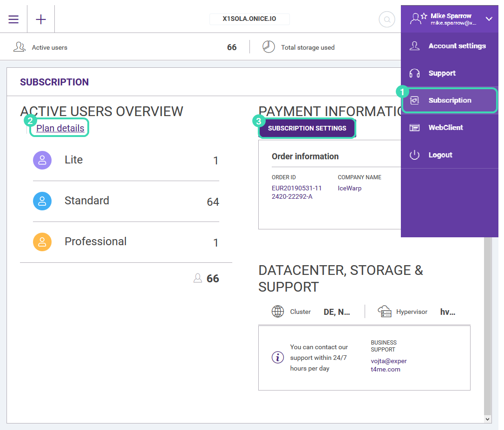Click the Subscription menu icon
This screenshot has width=504, height=430.
pyautogui.click(x=415, y=100)
